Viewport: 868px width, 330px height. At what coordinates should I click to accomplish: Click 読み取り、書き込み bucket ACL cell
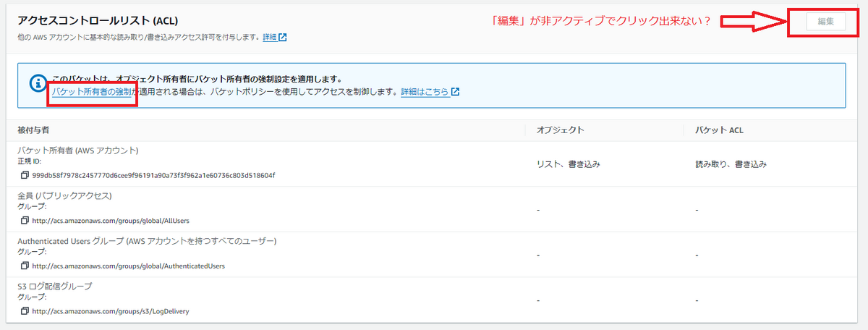[731, 164]
